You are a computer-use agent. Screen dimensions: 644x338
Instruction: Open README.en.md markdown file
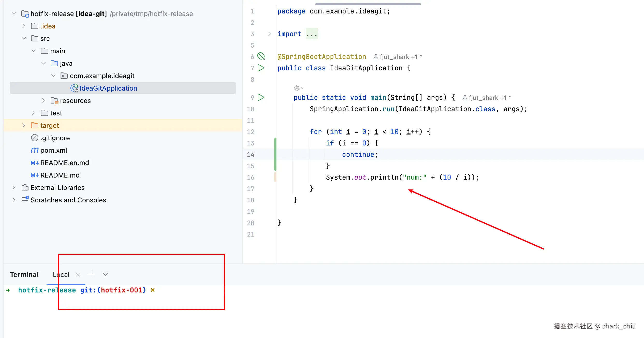tap(64, 163)
